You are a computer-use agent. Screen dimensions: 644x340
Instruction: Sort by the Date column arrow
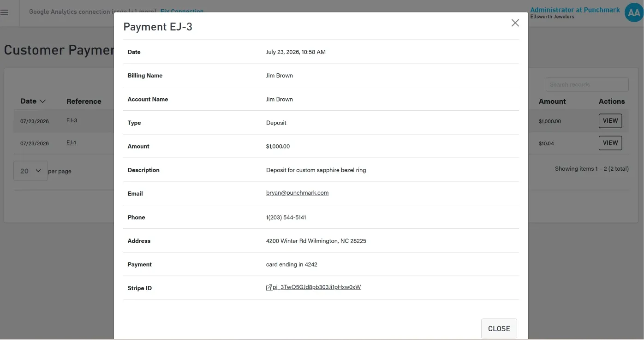[42, 101]
